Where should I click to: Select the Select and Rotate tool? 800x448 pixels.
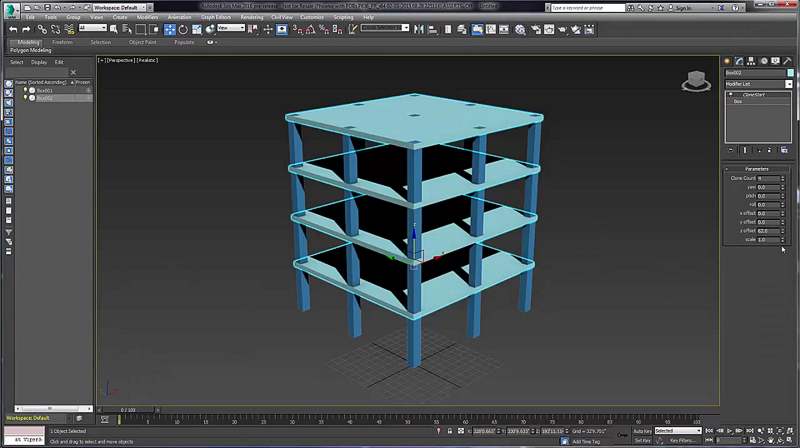[184, 29]
